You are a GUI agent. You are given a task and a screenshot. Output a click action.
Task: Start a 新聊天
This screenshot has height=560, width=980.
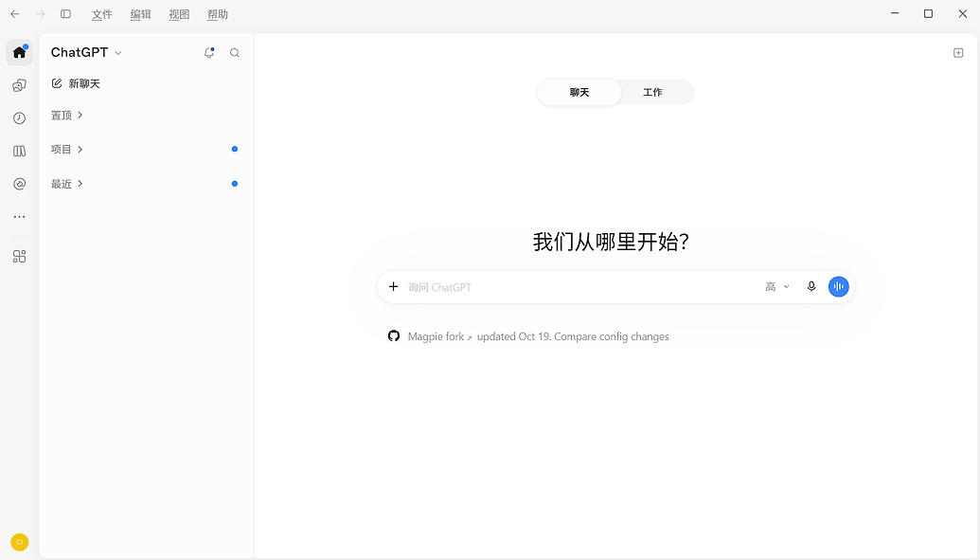76,83
